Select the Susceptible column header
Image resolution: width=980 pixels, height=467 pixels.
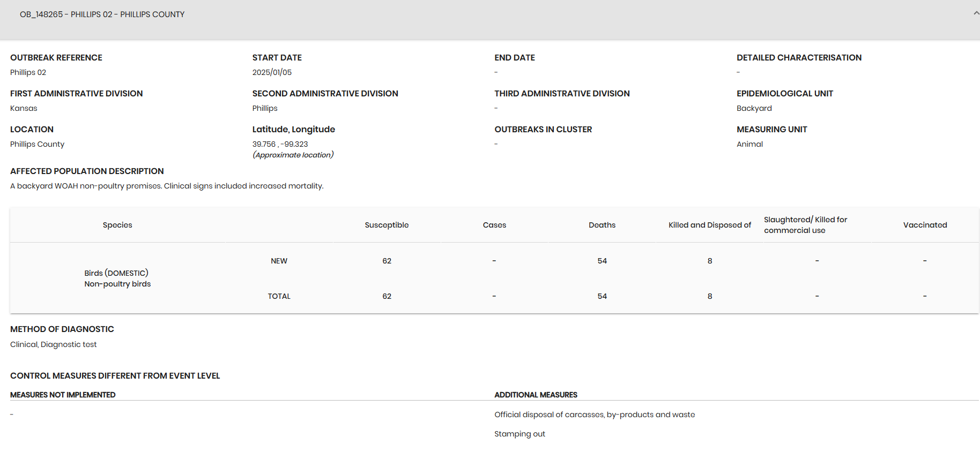point(387,225)
